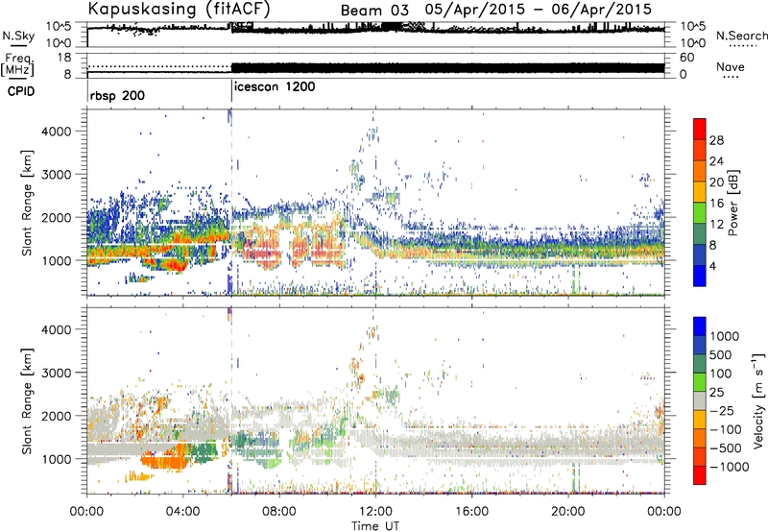
Task: Click the "2000" range tick on velocity panel
Action: click(x=57, y=416)
